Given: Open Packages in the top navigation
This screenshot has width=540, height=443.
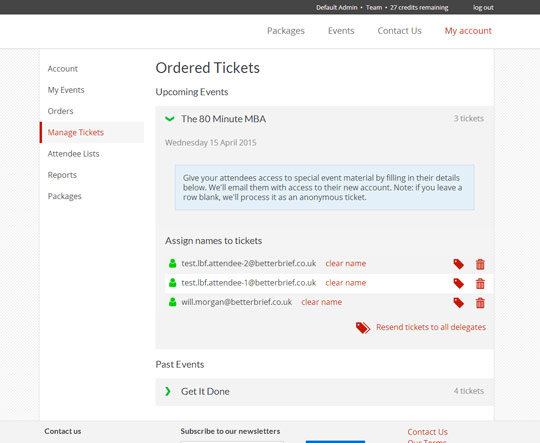Looking at the screenshot, I should point(286,31).
